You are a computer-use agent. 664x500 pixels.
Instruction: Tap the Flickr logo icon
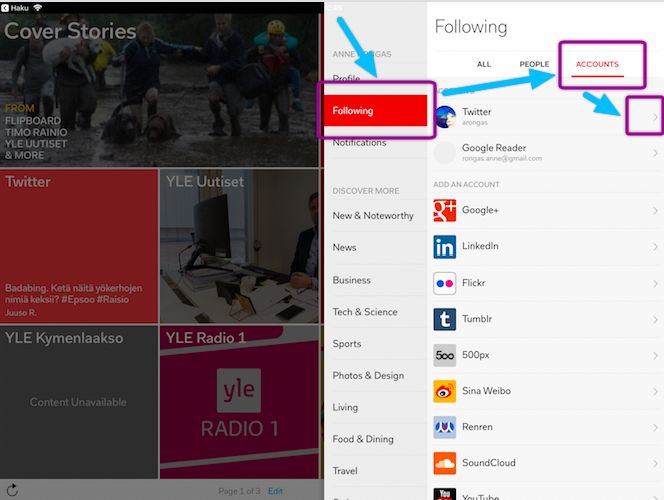445,283
